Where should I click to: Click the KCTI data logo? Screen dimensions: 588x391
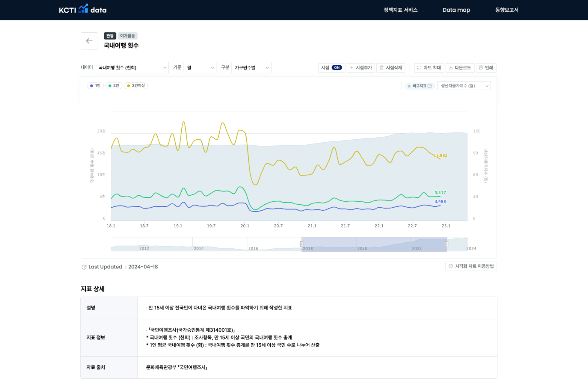point(82,9)
